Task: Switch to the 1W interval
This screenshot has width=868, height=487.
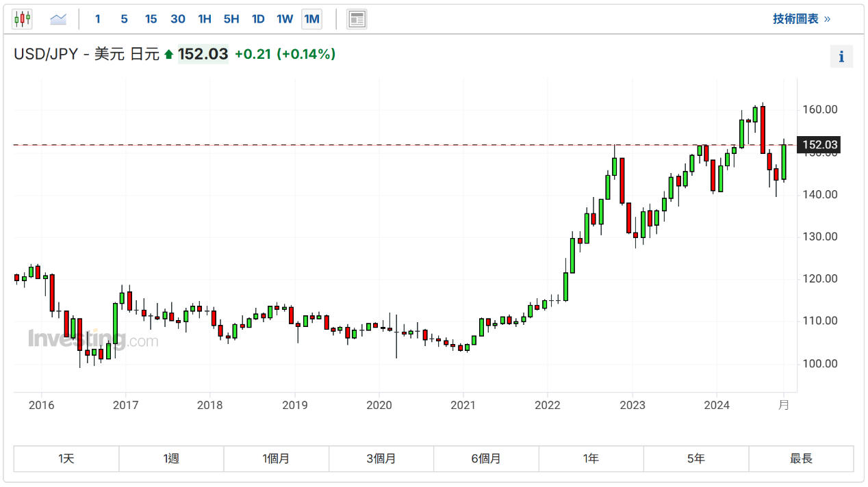Action: tap(285, 19)
